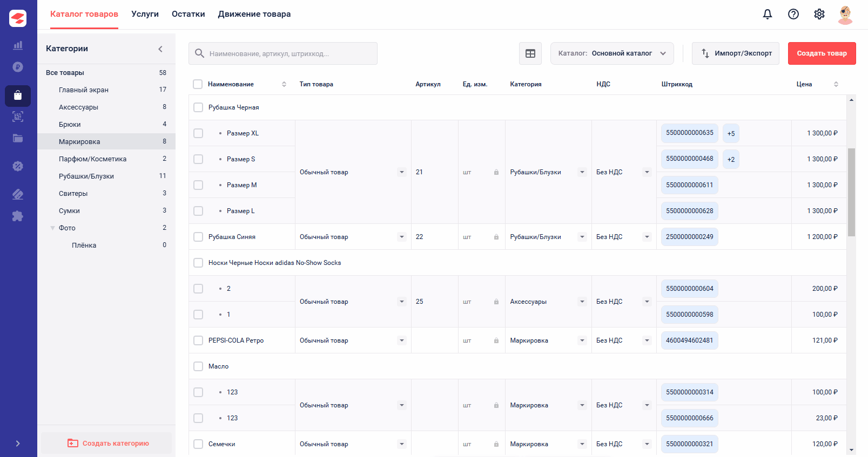Viewport: 868px width, 457px height.
Task: Open the help question mark icon
Action: point(793,14)
